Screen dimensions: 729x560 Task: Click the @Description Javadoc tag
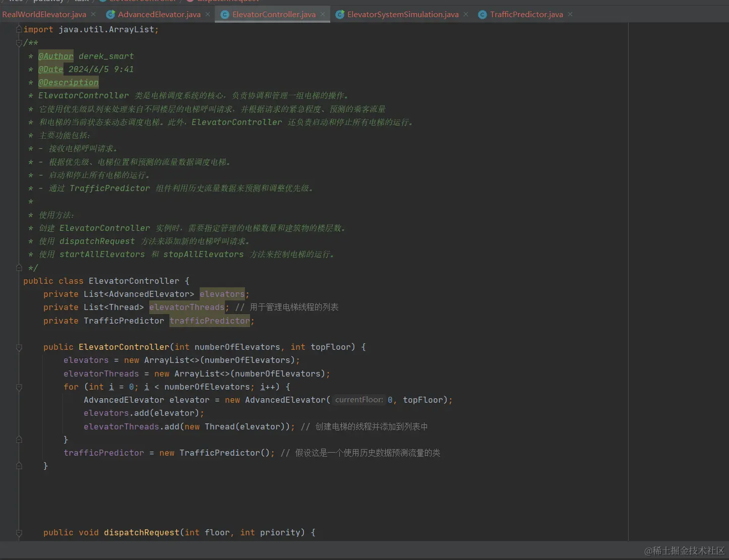coord(69,82)
